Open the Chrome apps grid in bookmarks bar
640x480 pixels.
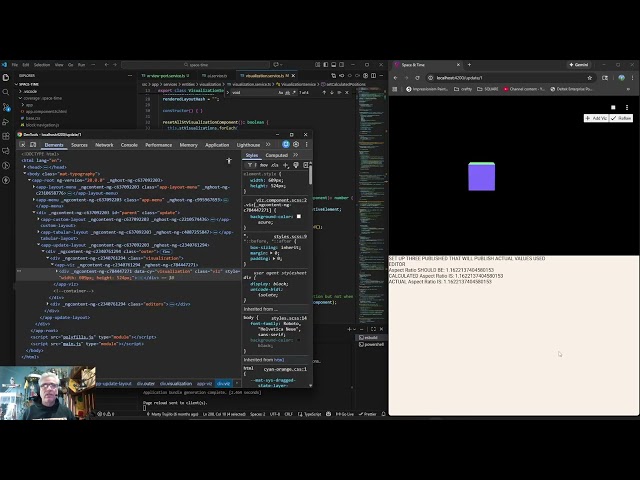point(394,89)
